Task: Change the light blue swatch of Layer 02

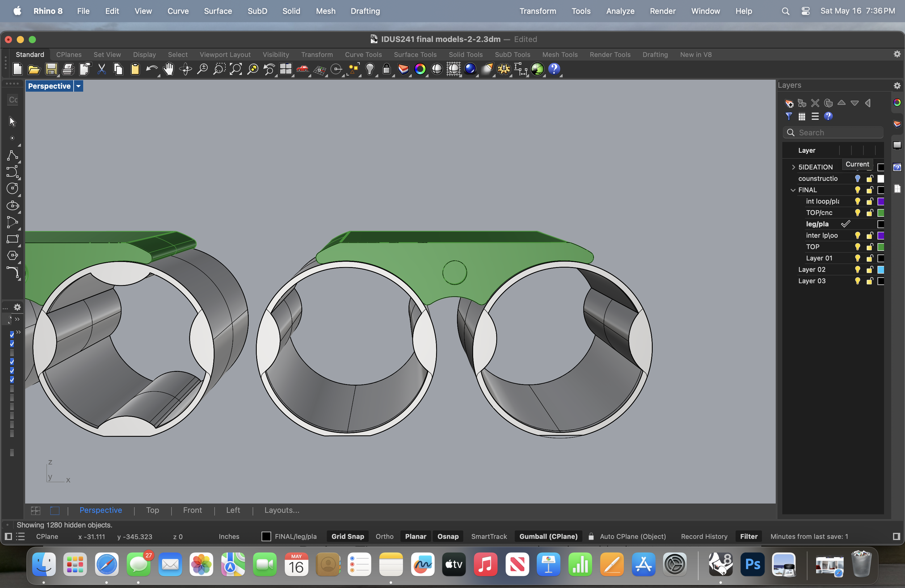Action: pyautogui.click(x=881, y=270)
